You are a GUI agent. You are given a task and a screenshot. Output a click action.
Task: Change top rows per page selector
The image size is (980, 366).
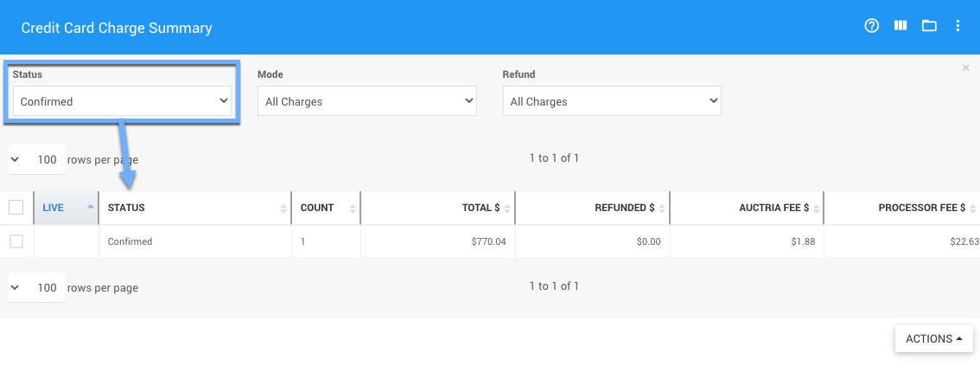(36, 160)
